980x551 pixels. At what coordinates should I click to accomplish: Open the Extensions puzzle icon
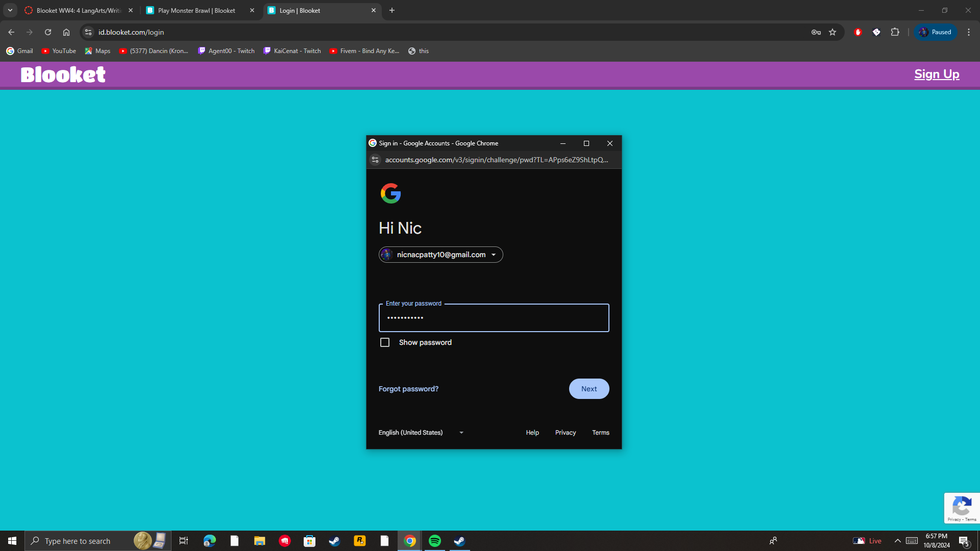click(x=895, y=32)
